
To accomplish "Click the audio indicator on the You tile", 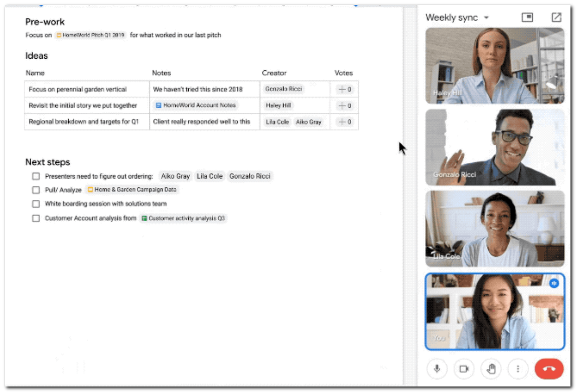I will coord(553,283).
